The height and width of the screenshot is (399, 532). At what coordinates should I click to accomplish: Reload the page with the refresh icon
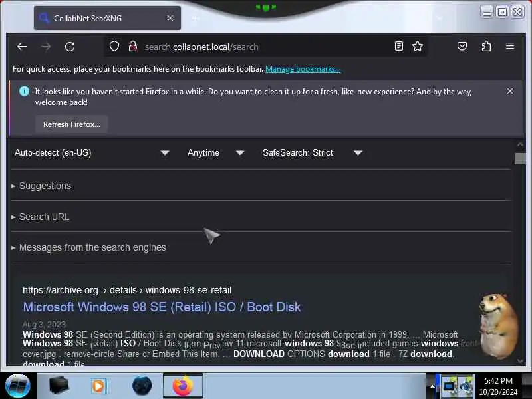coord(70,47)
